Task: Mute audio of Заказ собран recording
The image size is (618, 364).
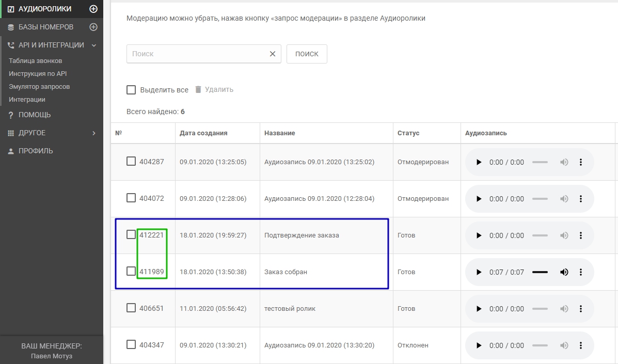Action: [564, 272]
